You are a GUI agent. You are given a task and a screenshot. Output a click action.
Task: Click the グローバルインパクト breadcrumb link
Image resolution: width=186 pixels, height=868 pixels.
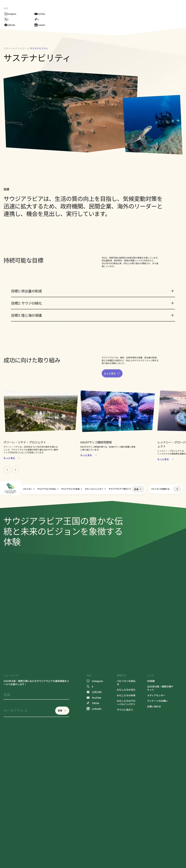(x=15, y=48)
